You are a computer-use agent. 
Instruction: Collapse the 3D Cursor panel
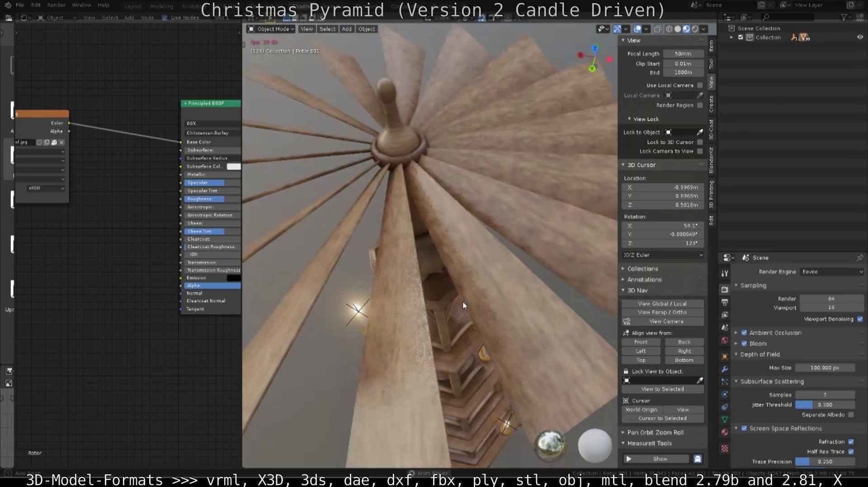click(x=623, y=165)
